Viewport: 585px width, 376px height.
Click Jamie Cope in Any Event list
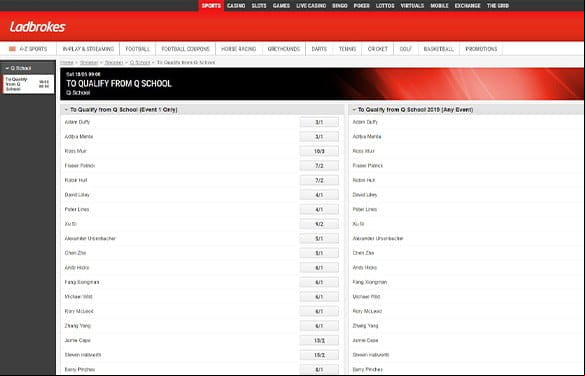[365, 340]
